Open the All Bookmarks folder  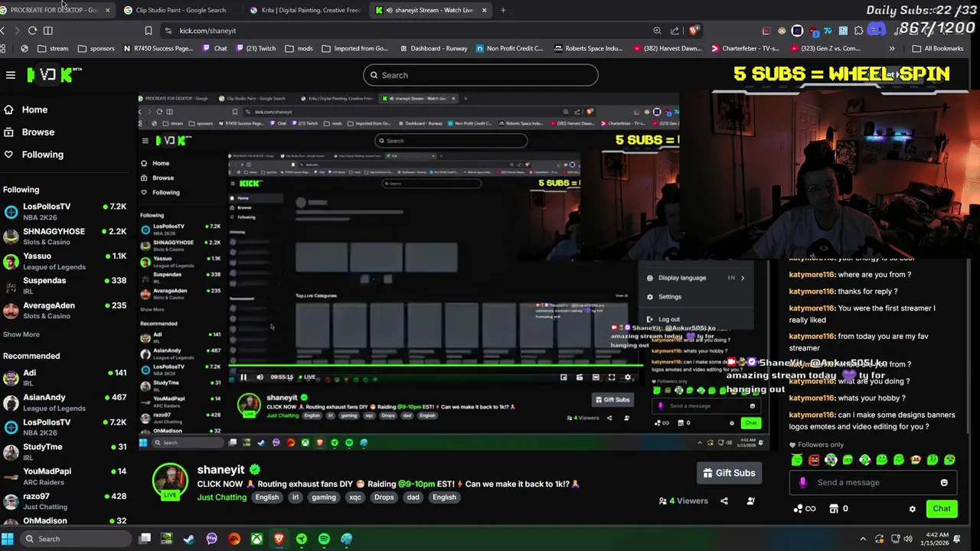pyautogui.click(x=938, y=48)
